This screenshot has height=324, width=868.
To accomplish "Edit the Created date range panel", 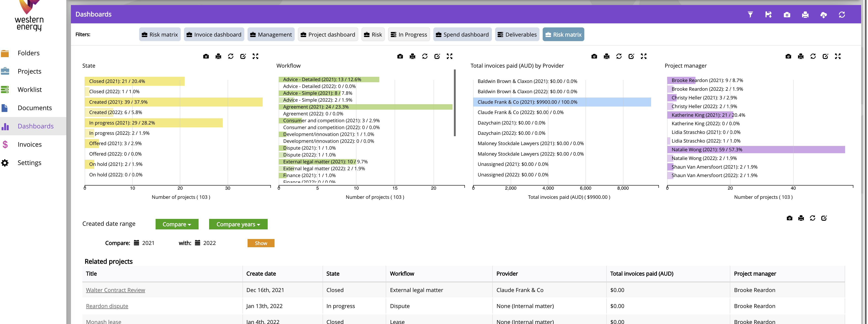I will coord(824,218).
